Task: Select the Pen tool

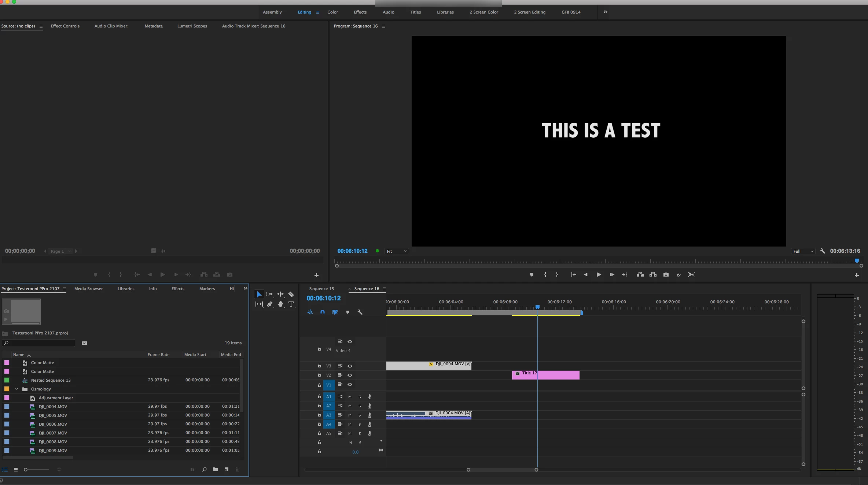Action: [270, 304]
